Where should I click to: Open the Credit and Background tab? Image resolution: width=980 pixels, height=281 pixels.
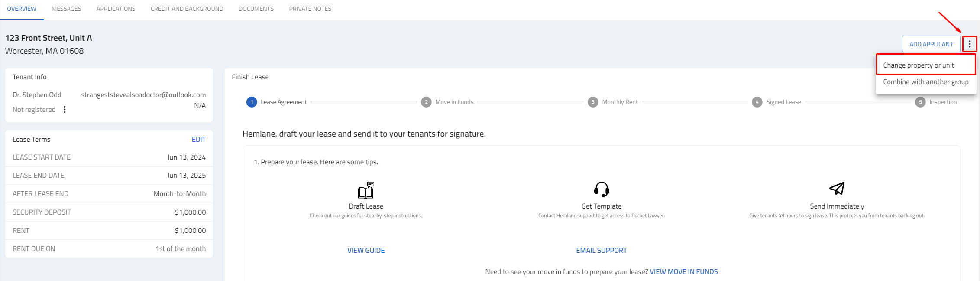point(187,9)
